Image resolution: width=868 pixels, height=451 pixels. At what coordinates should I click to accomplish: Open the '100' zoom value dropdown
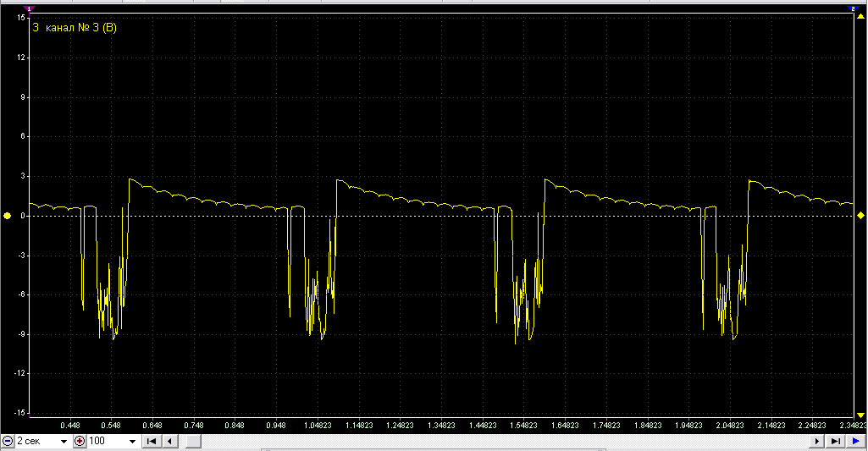132,441
